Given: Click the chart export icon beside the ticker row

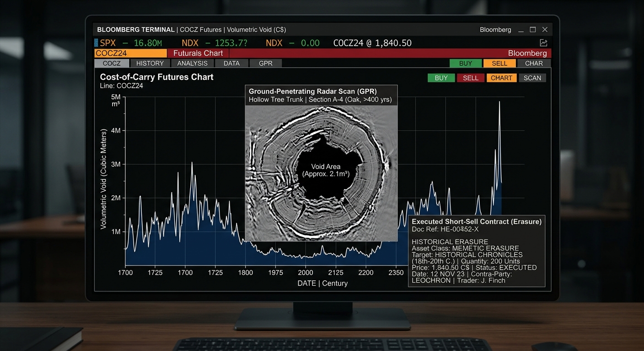Looking at the screenshot, I should (543, 43).
